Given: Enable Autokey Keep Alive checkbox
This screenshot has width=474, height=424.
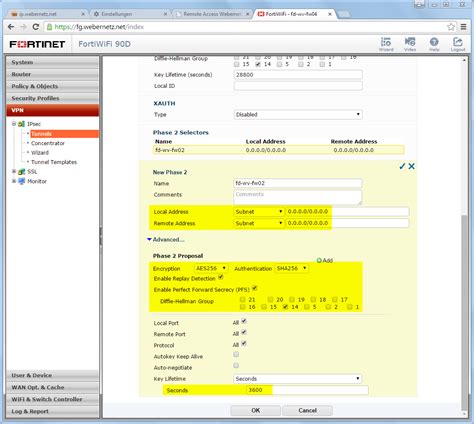Looking at the screenshot, I should pos(236,354).
